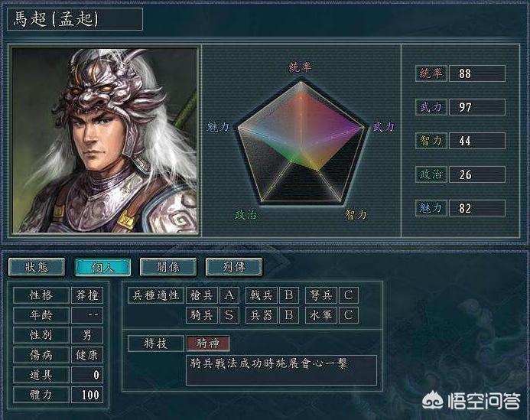The image size is (530, 420).
Task: Click the 兵器 B aptitude grade
Action: click(x=289, y=315)
